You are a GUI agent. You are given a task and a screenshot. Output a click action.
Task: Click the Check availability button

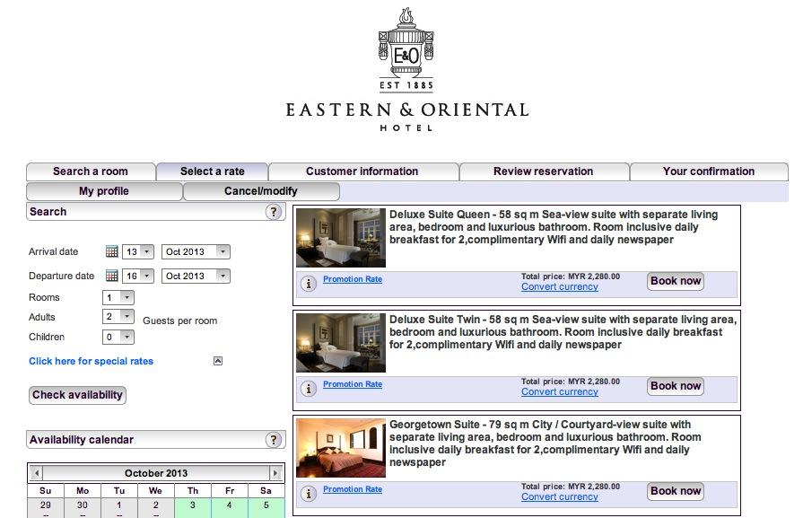pos(78,395)
